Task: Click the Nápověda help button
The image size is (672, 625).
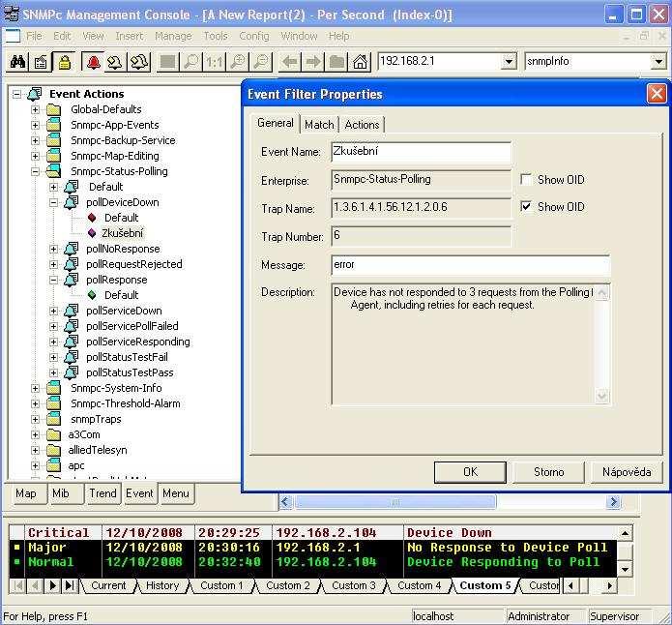Action: pyautogui.click(x=627, y=472)
